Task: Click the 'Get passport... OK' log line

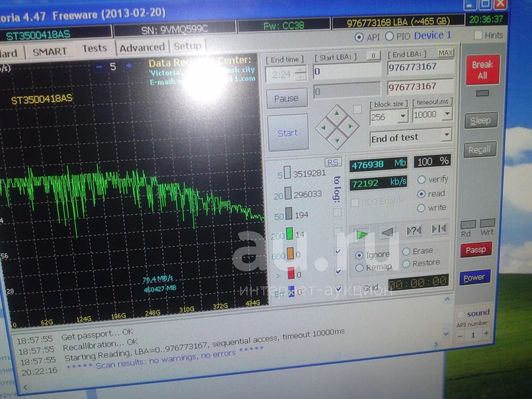Action: (x=97, y=334)
